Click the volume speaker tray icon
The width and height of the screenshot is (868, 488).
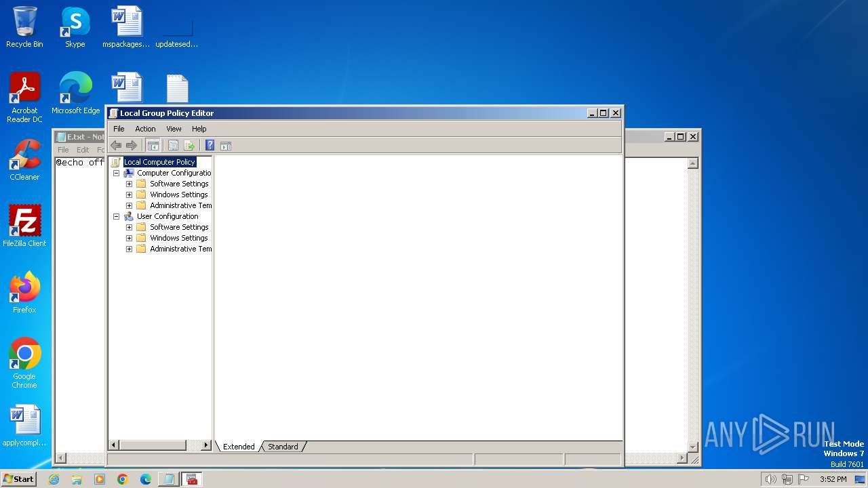770,479
